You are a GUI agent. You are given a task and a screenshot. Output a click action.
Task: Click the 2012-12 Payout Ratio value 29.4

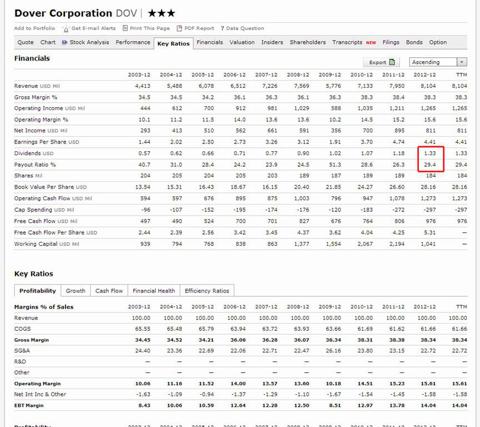(430, 165)
